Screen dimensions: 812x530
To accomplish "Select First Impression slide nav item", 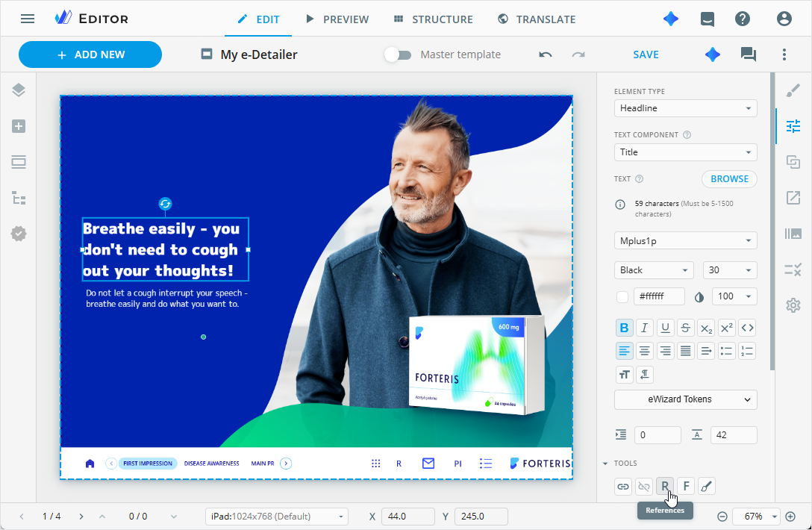I will tap(148, 464).
